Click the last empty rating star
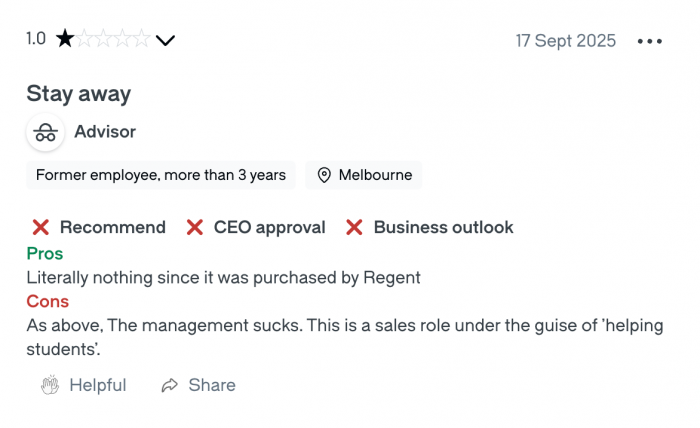Viewport: 700px width, 428px height. [x=141, y=39]
